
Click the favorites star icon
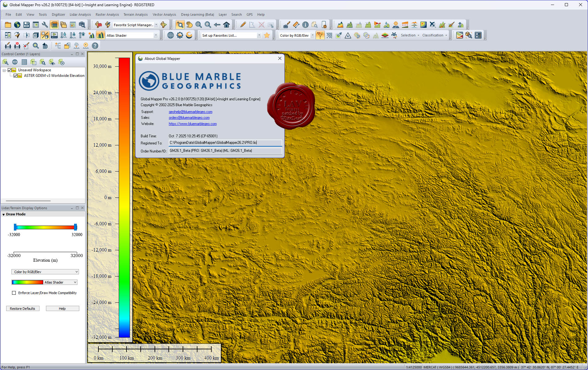tap(267, 35)
